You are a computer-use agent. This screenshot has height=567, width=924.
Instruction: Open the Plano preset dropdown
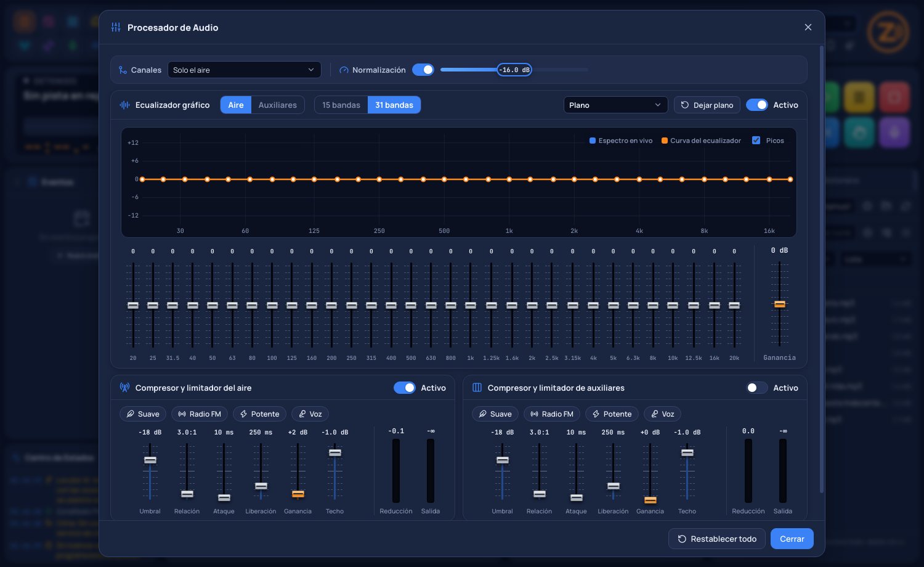[x=616, y=105]
